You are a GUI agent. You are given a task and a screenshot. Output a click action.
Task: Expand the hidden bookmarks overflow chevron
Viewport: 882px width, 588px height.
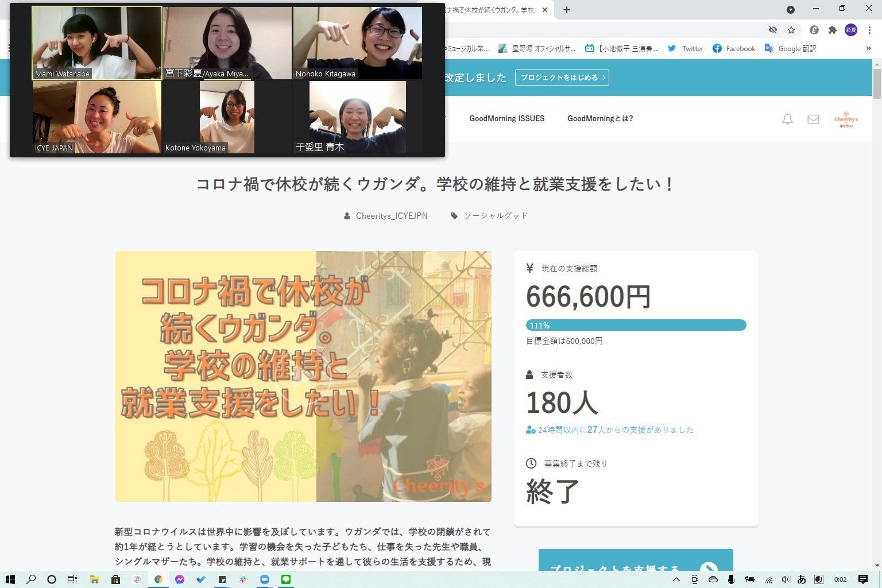868,49
